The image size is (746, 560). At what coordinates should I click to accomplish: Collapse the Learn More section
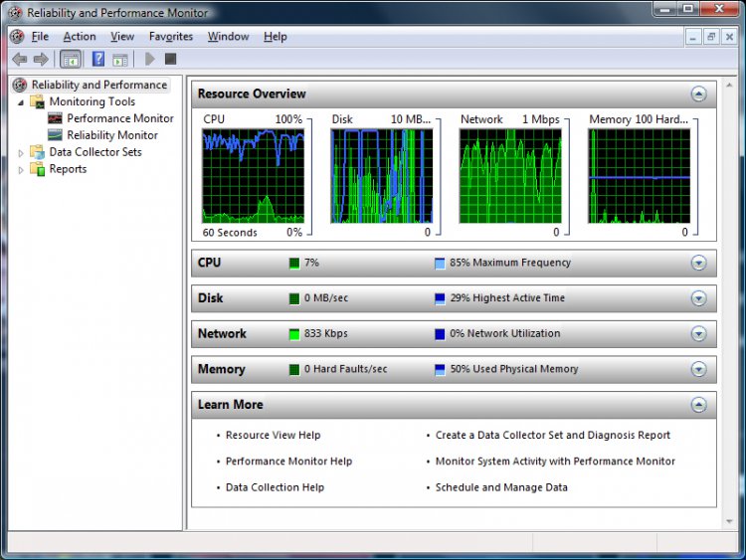pos(698,405)
